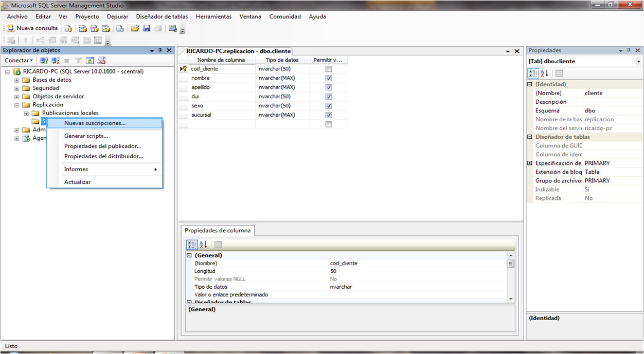This screenshot has width=644, height=354.
Task: Click the full-text index icon
Action: (63, 41)
